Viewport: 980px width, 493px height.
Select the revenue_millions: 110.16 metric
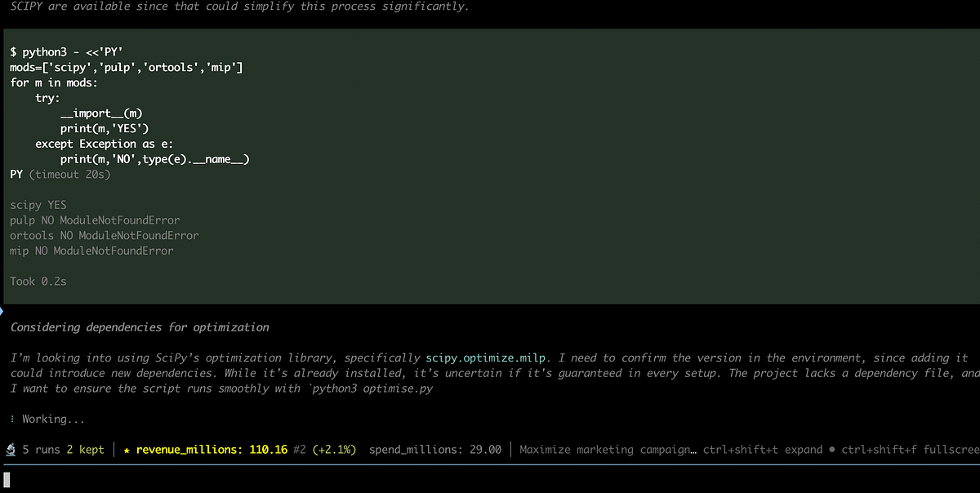pyautogui.click(x=212, y=450)
